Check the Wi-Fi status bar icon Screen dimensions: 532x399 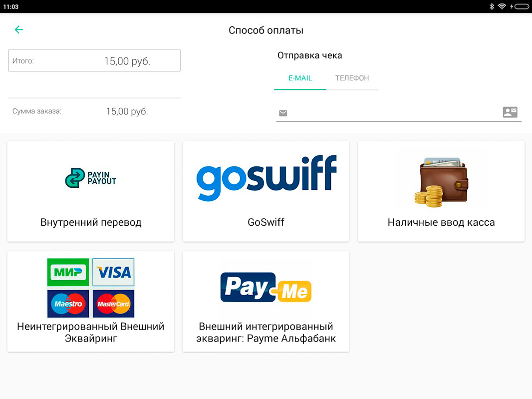(x=502, y=6)
